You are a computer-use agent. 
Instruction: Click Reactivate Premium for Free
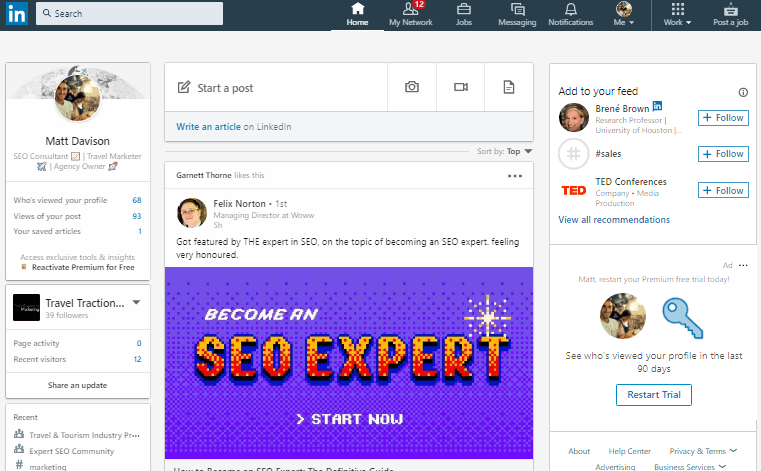point(83,268)
